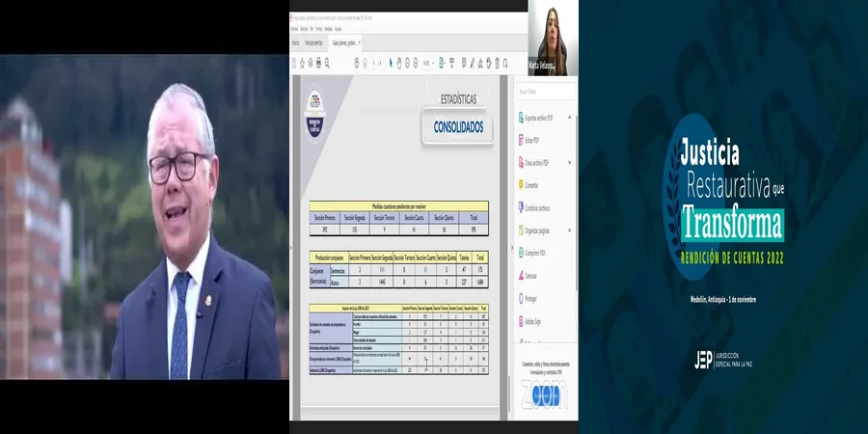This screenshot has width=868, height=434.
Task: Click 'Medidas cautelares pendientes por resolver' table header
Action: pyautogui.click(x=398, y=206)
